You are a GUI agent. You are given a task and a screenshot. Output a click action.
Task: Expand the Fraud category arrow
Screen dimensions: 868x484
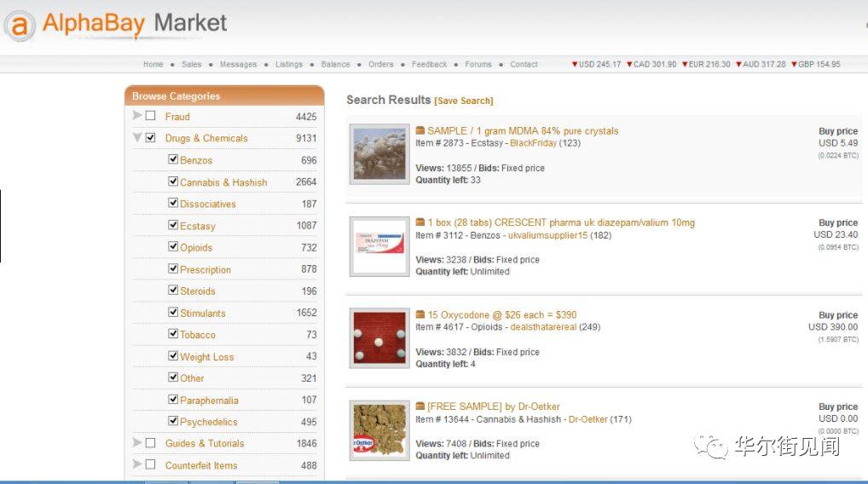137,115
